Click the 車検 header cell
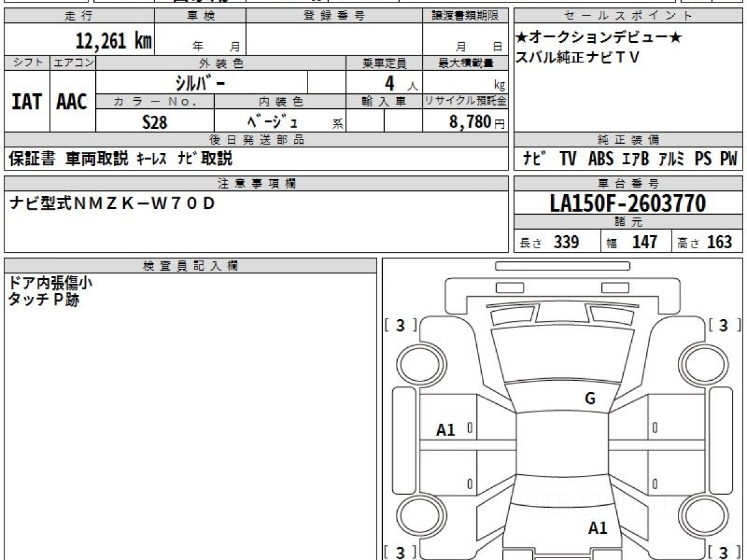 200,16
